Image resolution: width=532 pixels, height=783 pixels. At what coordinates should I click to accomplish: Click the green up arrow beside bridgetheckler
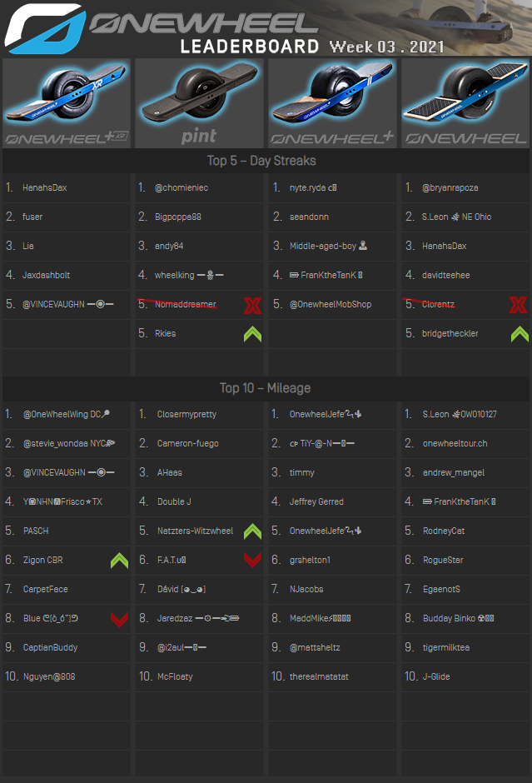(519, 334)
